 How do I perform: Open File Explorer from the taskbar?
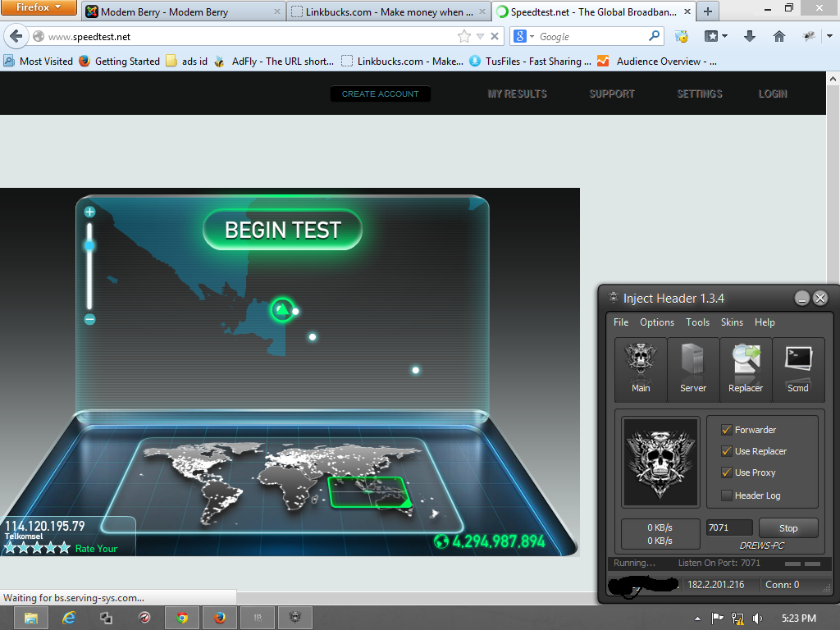click(x=30, y=619)
